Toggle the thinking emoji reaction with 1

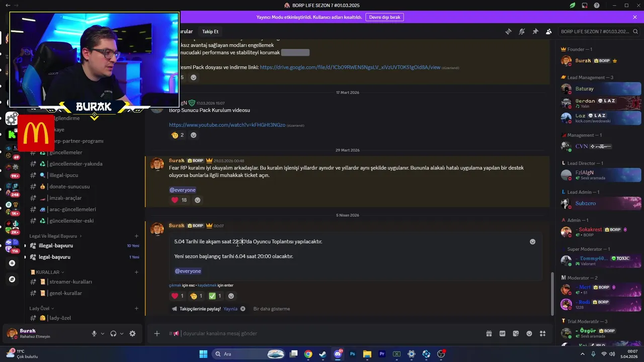pos(196,296)
